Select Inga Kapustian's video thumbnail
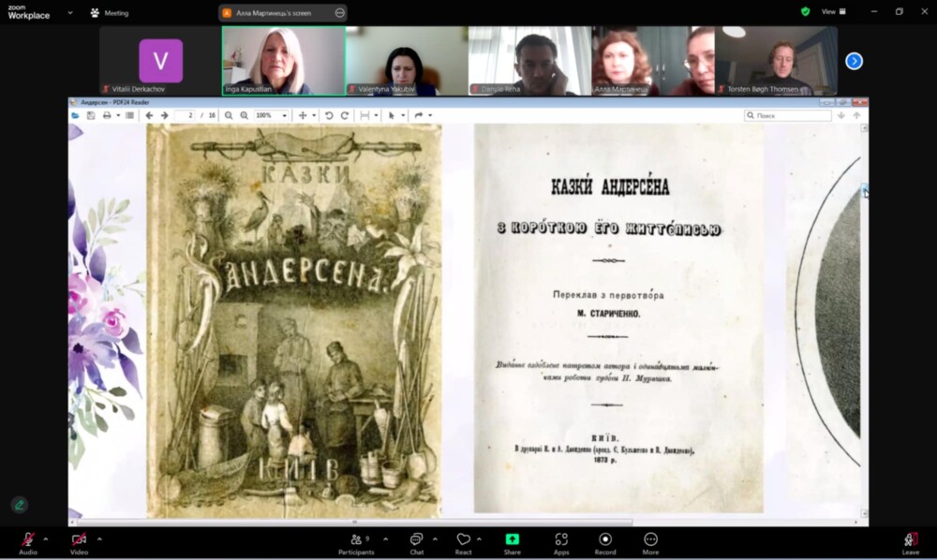The width and height of the screenshot is (937, 560). tap(283, 61)
